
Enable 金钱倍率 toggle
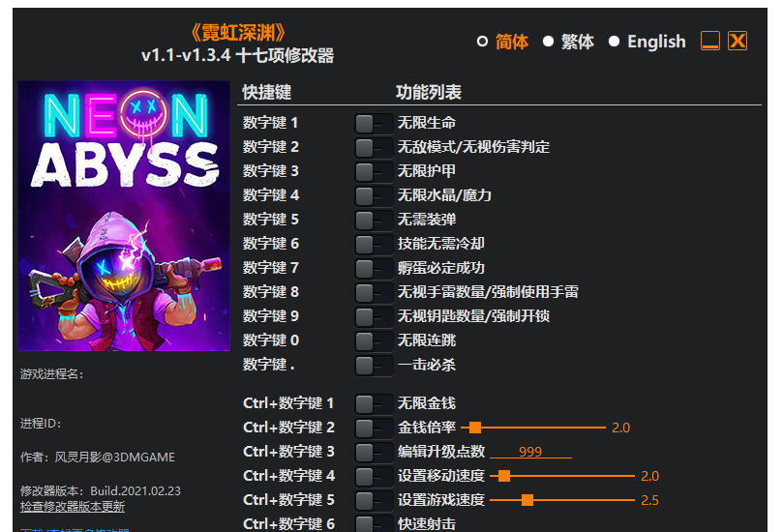(x=374, y=429)
